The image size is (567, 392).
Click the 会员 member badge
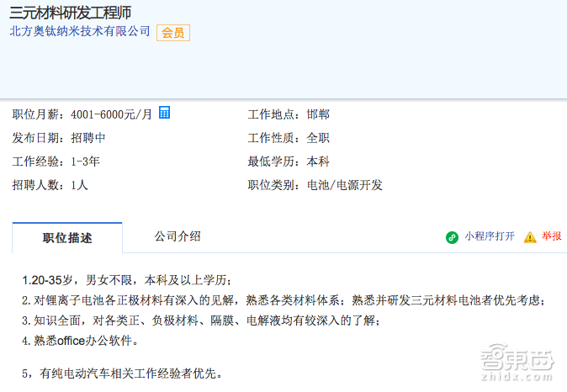point(173,33)
